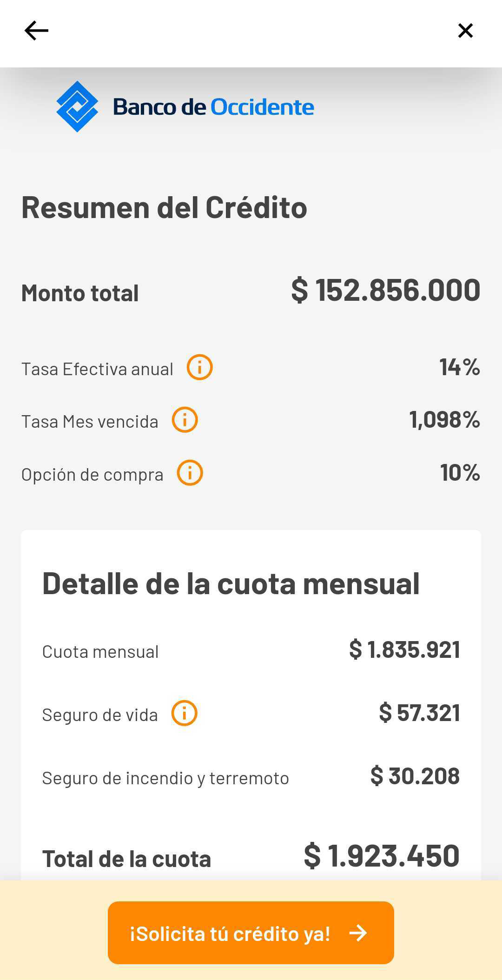Image resolution: width=502 pixels, height=980 pixels.
Task: Tap the Banco de Occidente logo
Action: pyautogui.click(x=185, y=107)
